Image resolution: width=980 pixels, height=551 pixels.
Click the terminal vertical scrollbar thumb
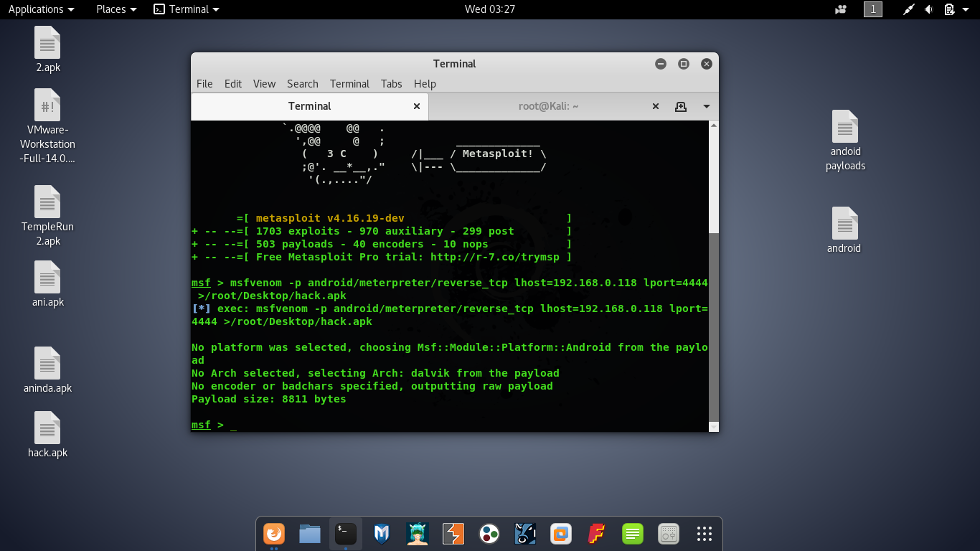pyautogui.click(x=713, y=326)
